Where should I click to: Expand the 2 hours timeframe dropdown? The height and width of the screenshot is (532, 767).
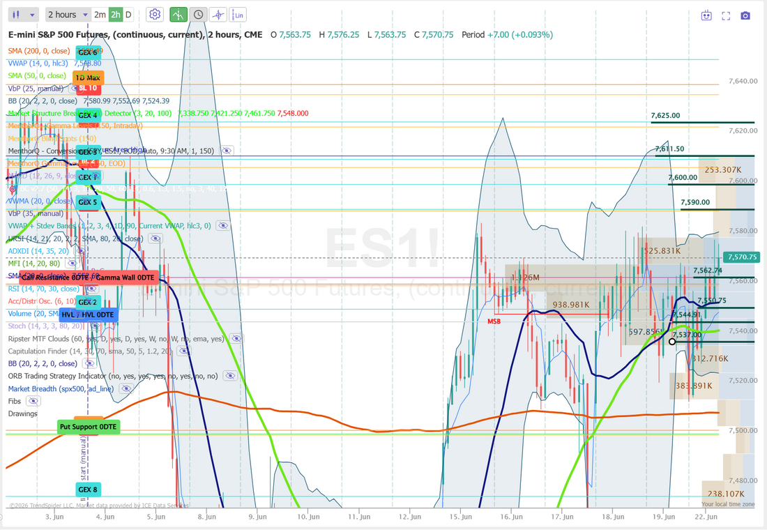click(68, 15)
